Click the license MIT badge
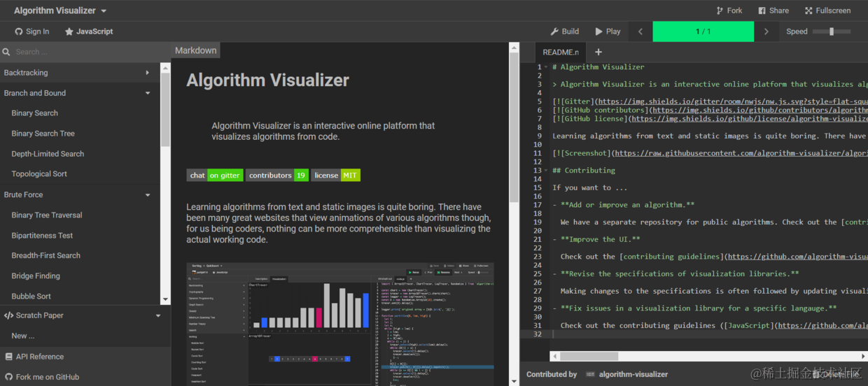868x386 pixels. tap(336, 176)
